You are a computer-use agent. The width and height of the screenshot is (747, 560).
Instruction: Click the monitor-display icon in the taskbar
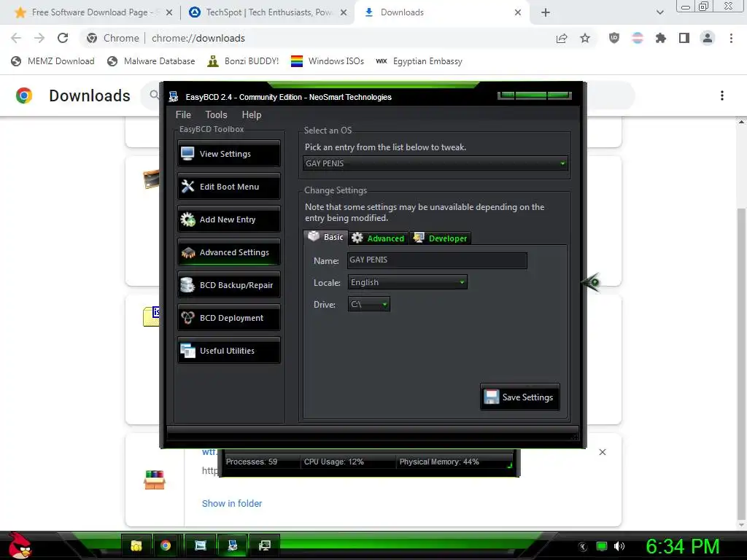[264, 545]
